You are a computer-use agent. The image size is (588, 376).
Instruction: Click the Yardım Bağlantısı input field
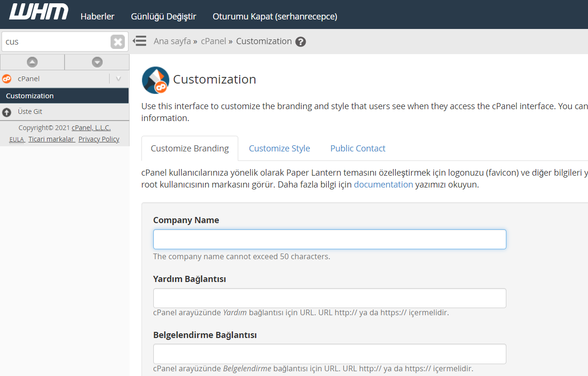click(x=330, y=298)
